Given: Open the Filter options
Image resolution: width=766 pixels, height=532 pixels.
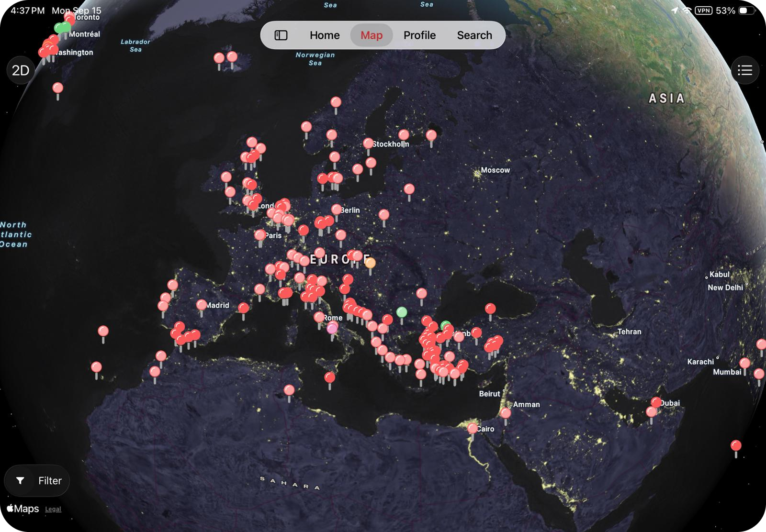Looking at the screenshot, I should [37, 480].
